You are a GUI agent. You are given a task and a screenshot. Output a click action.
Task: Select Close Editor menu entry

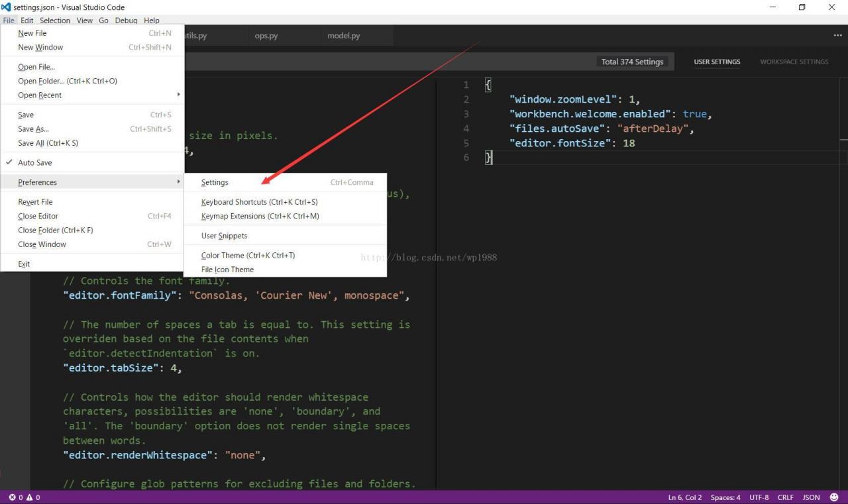pyautogui.click(x=92, y=216)
